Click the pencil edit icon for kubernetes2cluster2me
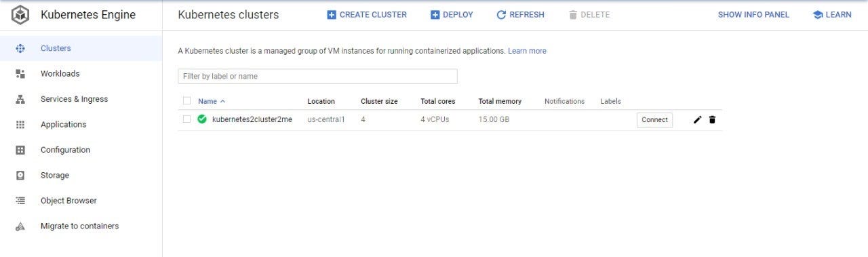 click(698, 120)
